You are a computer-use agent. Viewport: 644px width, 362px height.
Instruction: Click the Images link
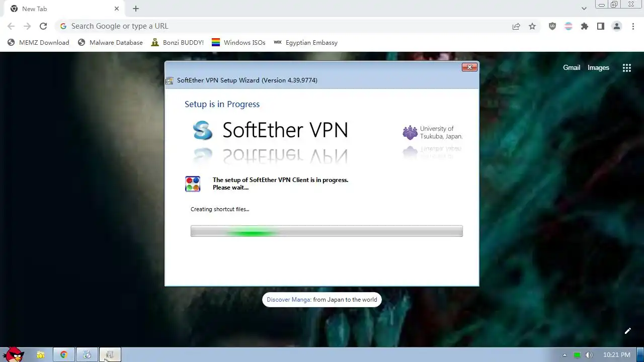598,68
